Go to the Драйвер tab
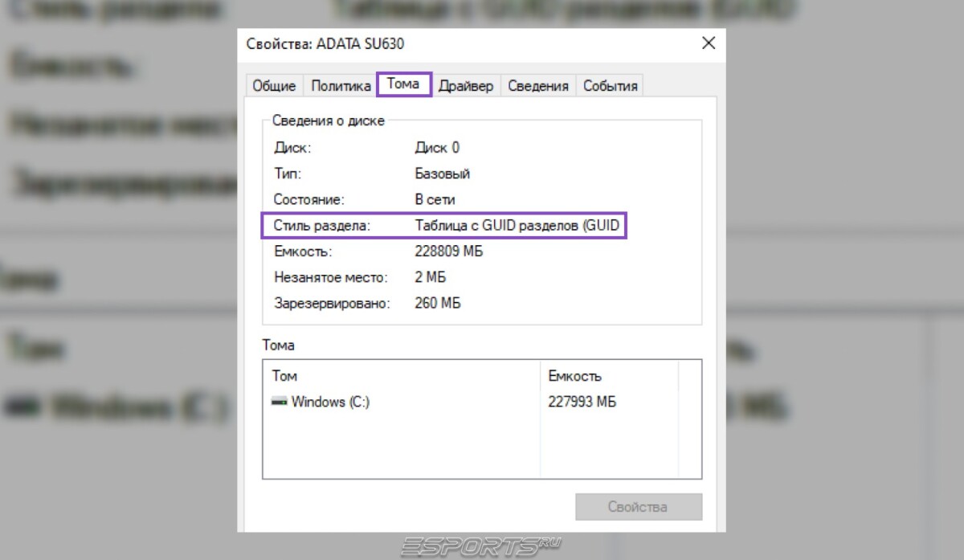Image resolution: width=964 pixels, height=560 pixels. click(466, 86)
